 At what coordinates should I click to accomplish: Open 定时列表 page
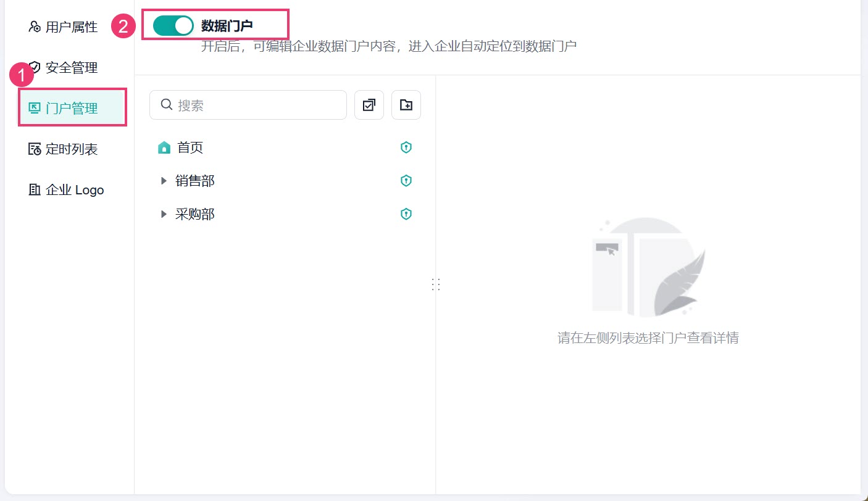click(x=63, y=149)
